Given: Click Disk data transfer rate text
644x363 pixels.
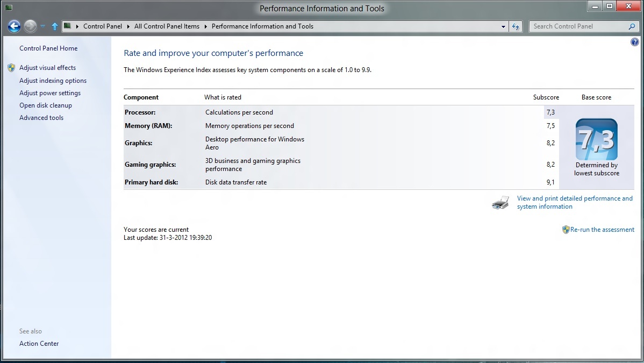Looking at the screenshot, I should coord(236,182).
